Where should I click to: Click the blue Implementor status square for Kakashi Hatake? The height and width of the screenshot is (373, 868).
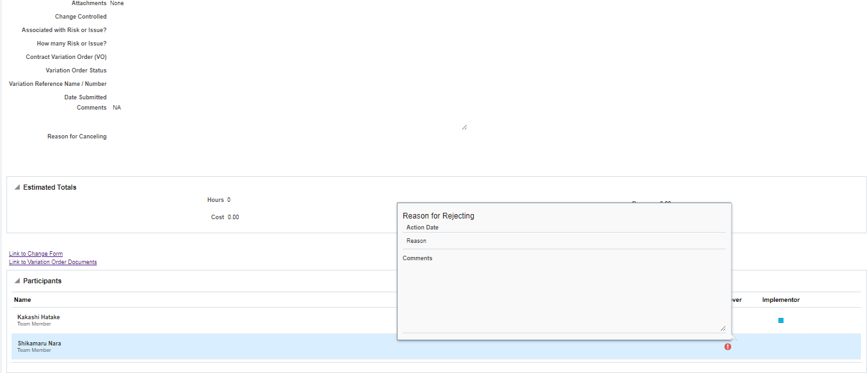(780, 320)
